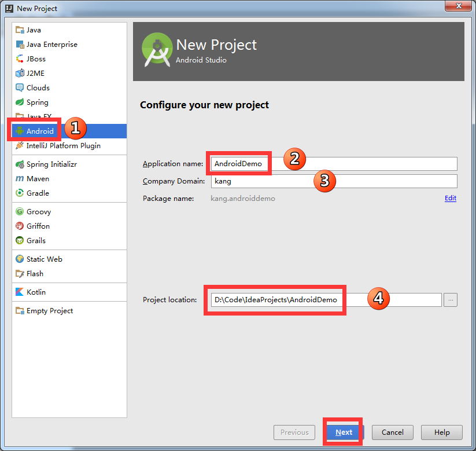476x451 pixels.
Task: Select the J2ME icon
Action: coord(20,74)
